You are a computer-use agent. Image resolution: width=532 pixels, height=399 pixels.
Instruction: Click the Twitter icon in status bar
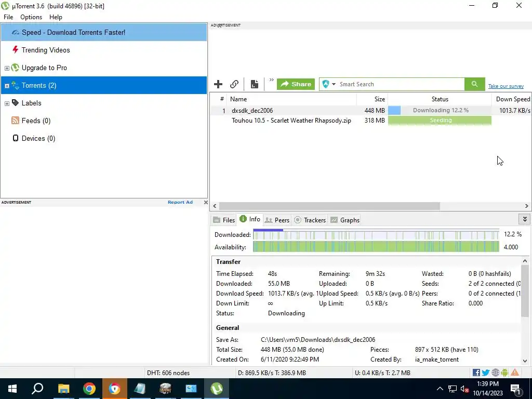point(486,373)
